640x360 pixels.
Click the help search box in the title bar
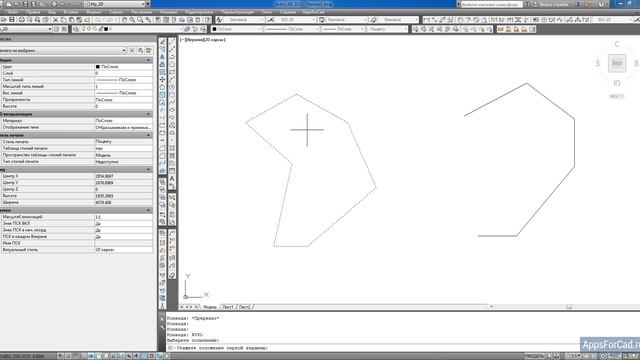(491, 4)
